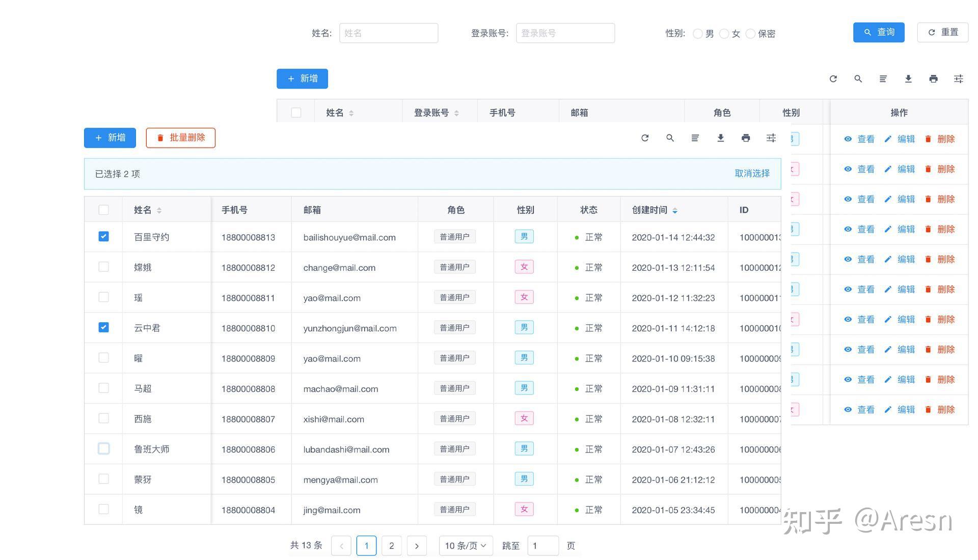This screenshot has width=978, height=560.
Task: Print the table
Action: pos(746,137)
